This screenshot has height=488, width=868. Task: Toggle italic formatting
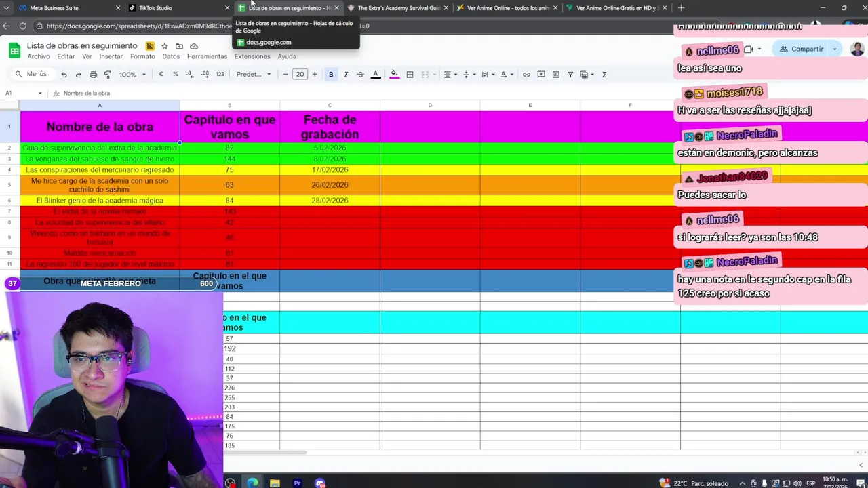tap(346, 75)
